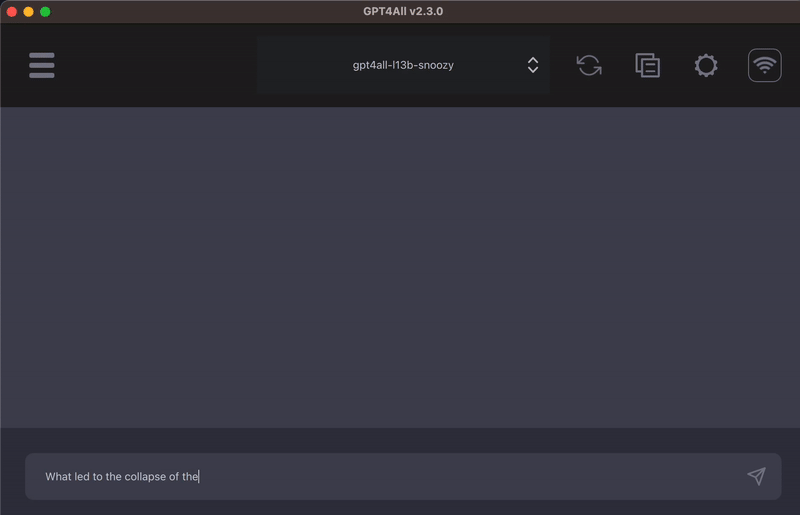This screenshot has height=515, width=800.
Task: Click the reset conversation circular arrows icon
Action: (x=589, y=65)
